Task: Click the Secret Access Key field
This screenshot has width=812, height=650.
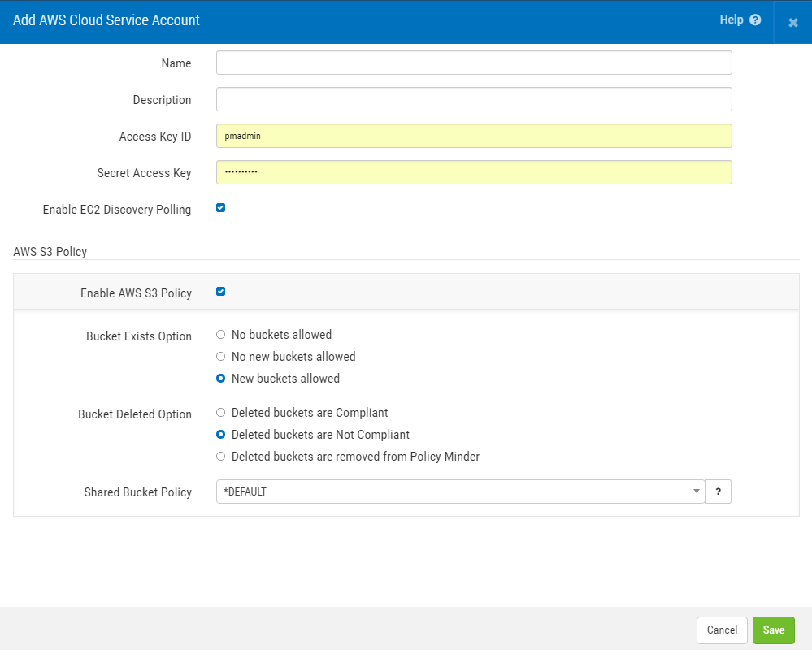Action: coord(474,172)
